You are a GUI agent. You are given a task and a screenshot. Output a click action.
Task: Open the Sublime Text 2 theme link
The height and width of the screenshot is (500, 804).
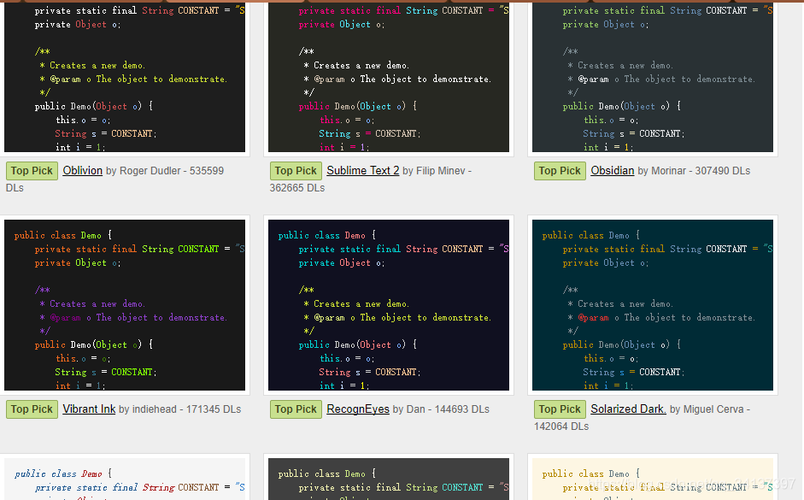(x=363, y=170)
